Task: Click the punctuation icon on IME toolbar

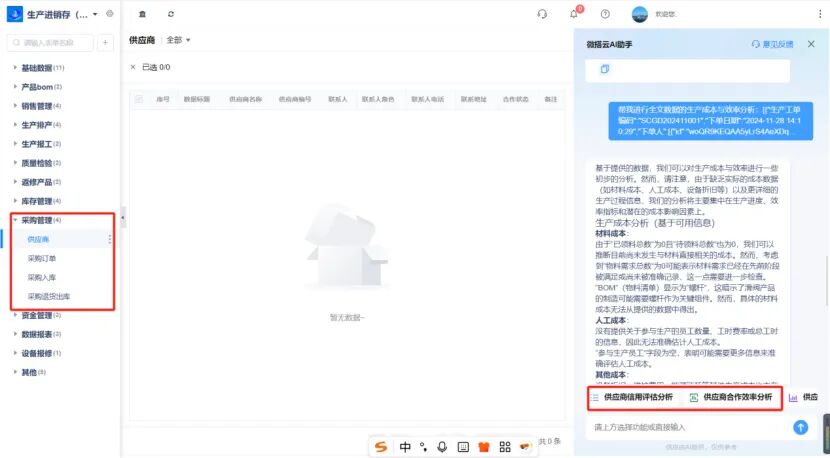Action: pyautogui.click(x=423, y=447)
